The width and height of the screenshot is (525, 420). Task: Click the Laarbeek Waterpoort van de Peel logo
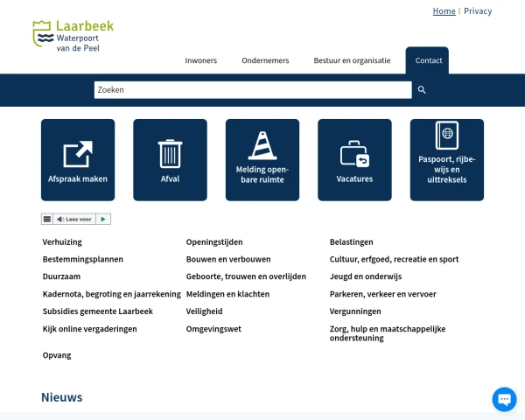coord(73,36)
